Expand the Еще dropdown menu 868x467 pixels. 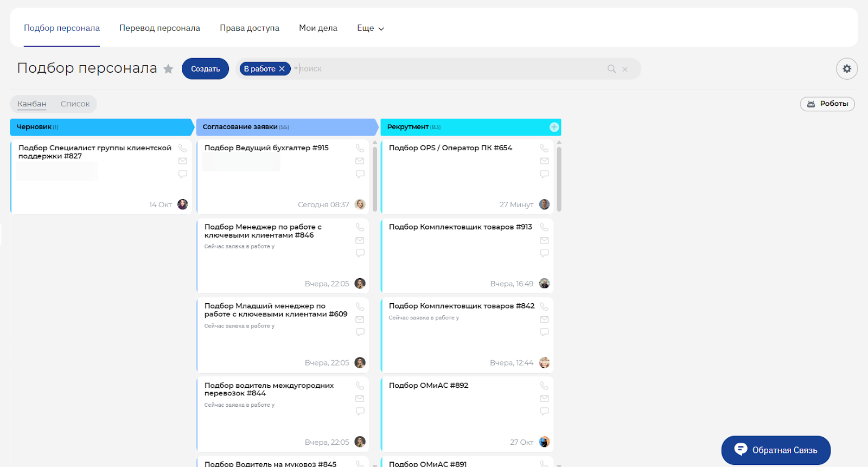pyautogui.click(x=371, y=28)
